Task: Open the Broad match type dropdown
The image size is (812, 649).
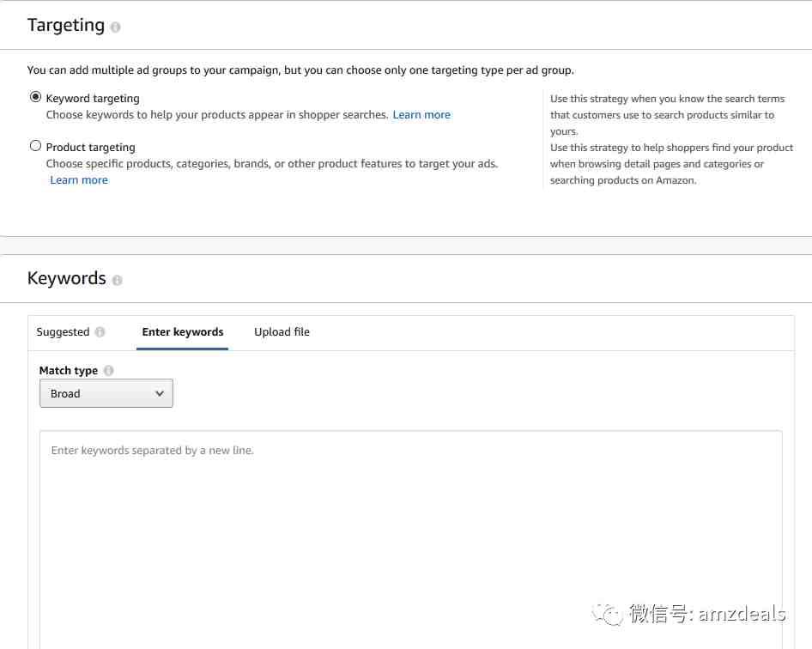Action: click(106, 393)
